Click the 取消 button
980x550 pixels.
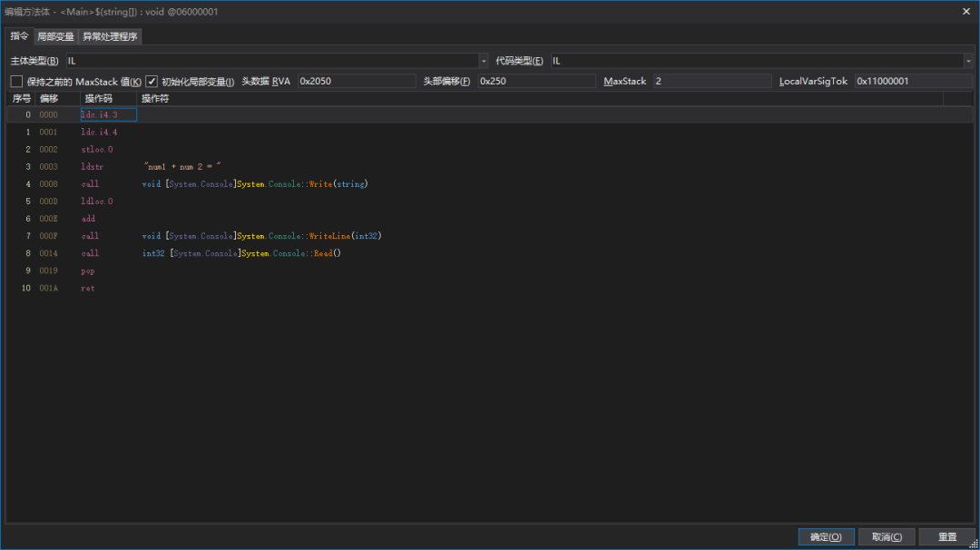[887, 536]
